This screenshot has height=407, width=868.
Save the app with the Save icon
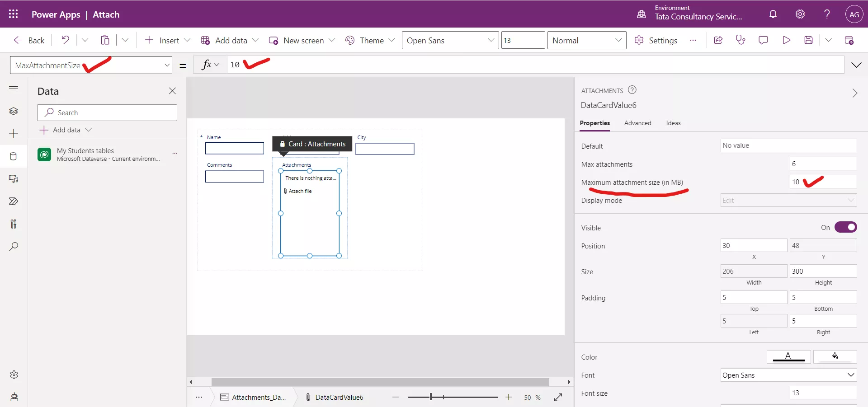click(x=809, y=40)
